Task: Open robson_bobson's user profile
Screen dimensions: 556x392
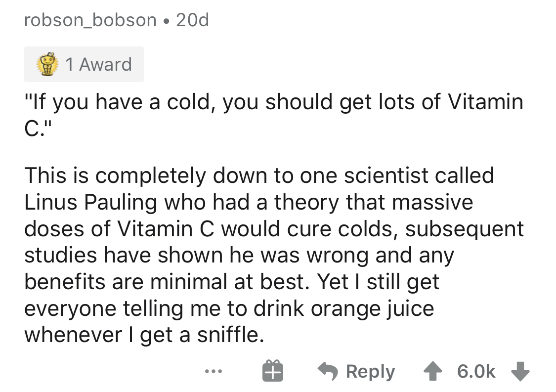Action: [x=90, y=20]
